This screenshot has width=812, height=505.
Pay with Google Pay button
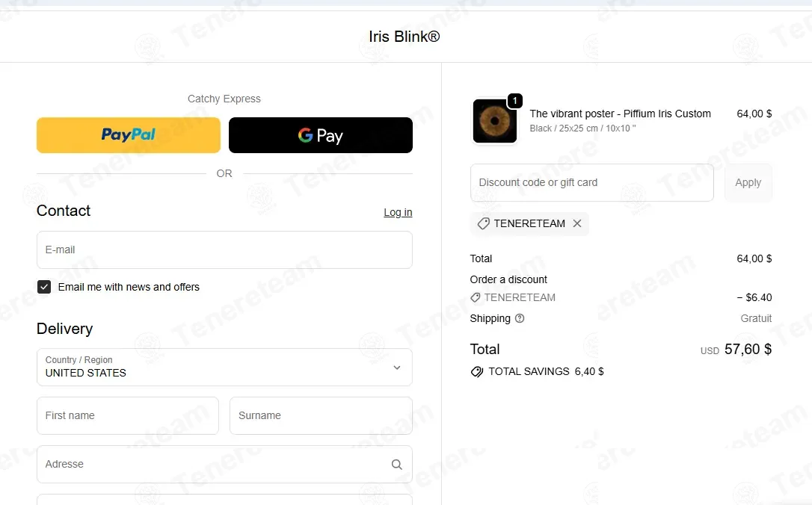coord(321,135)
